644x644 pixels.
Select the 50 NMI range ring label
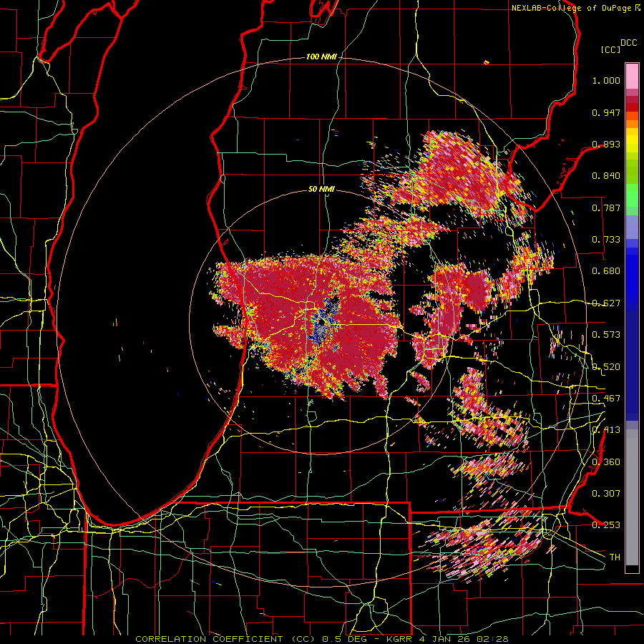click(321, 189)
